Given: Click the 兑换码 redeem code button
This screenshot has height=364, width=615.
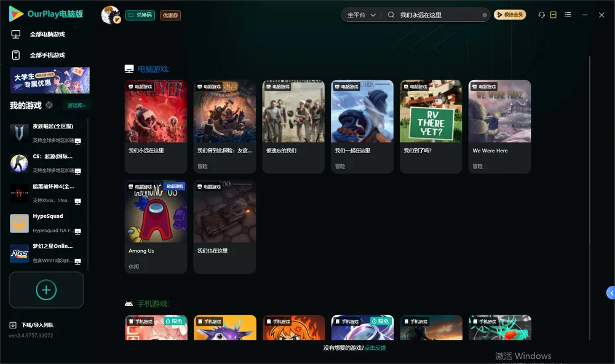Looking at the screenshot, I should click(x=140, y=15).
